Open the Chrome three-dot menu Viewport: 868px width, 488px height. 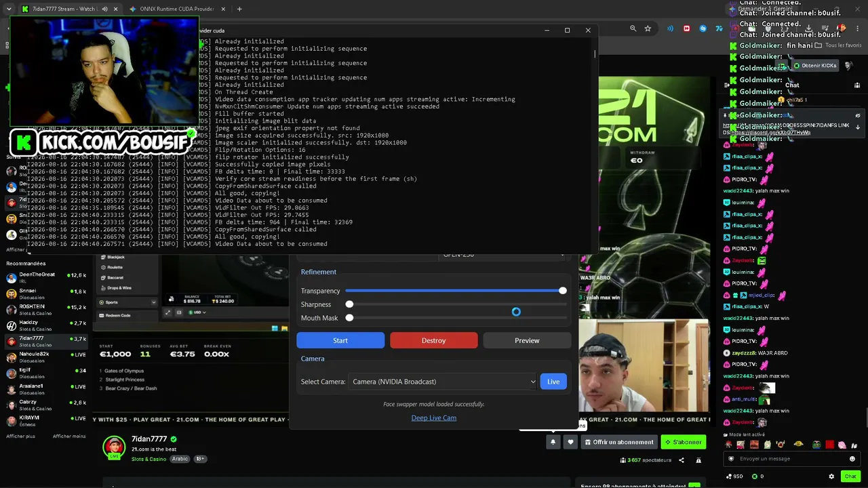click(859, 28)
